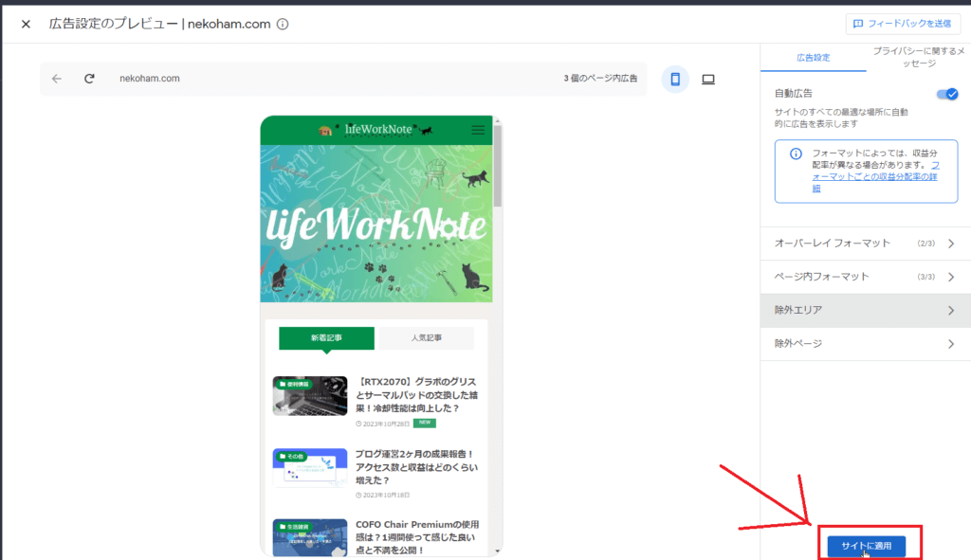Click the 自動広告 heading label

pos(794,94)
